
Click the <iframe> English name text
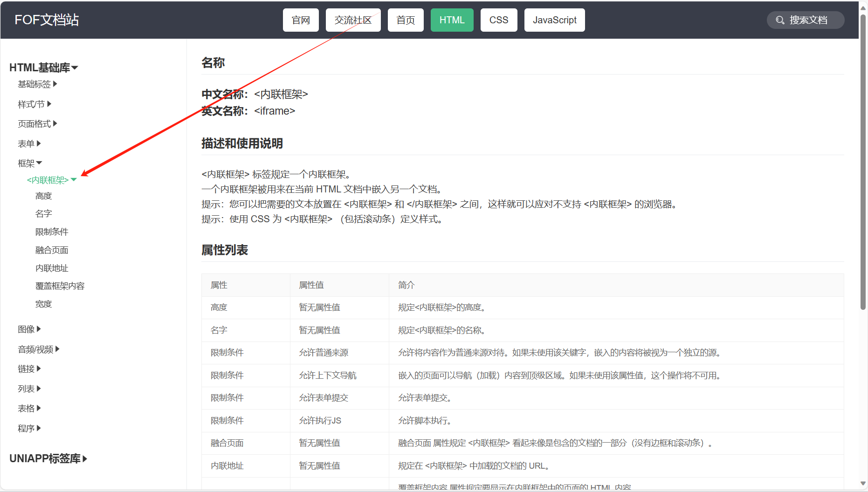pyautogui.click(x=275, y=111)
